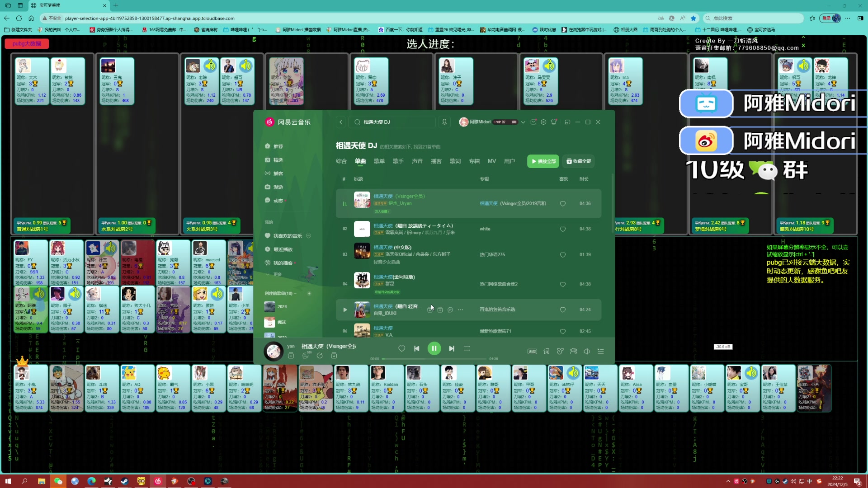Image resolution: width=868 pixels, height=488 pixels.
Task: Open album link 相遇天使 (Vsinger全员/2019言和...
Action: (x=515, y=204)
